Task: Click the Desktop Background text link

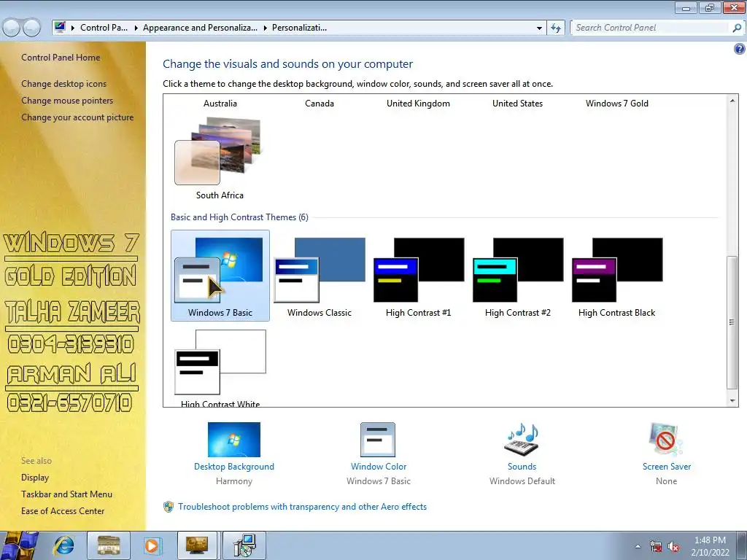Action: [234, 467]
